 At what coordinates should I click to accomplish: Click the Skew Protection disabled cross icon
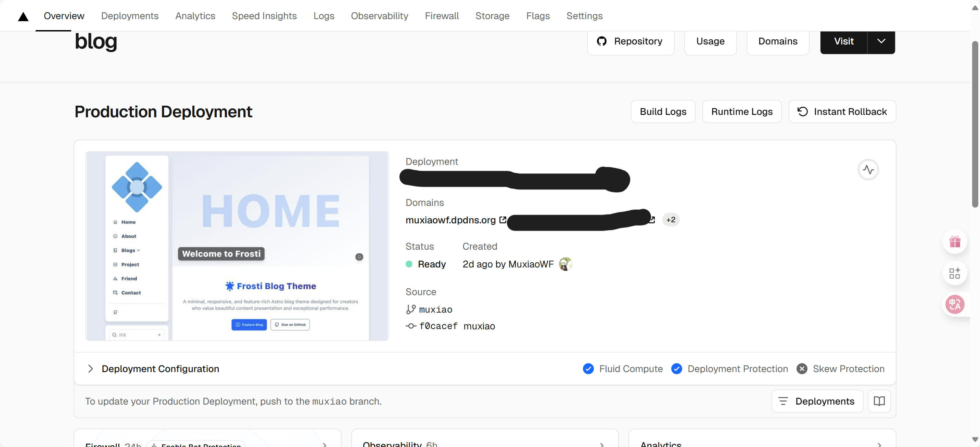802,369
